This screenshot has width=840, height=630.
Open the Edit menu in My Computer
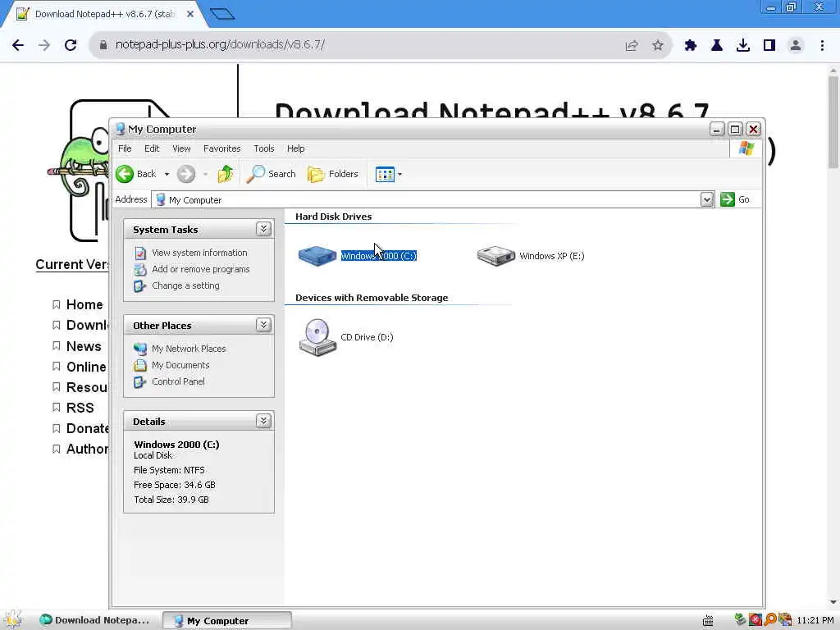point(152,148)
